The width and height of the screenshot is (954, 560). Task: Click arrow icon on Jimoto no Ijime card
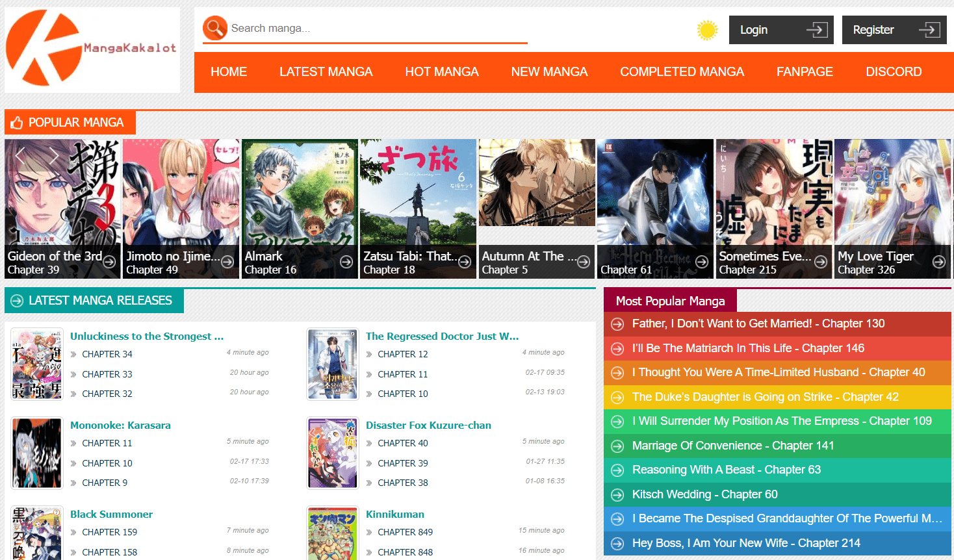227,262
